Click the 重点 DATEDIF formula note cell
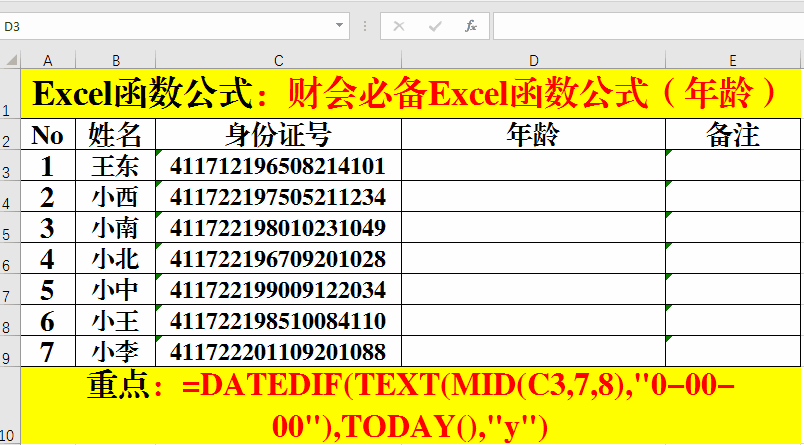This screenshot has width=804, height=445. click(410, 406)
